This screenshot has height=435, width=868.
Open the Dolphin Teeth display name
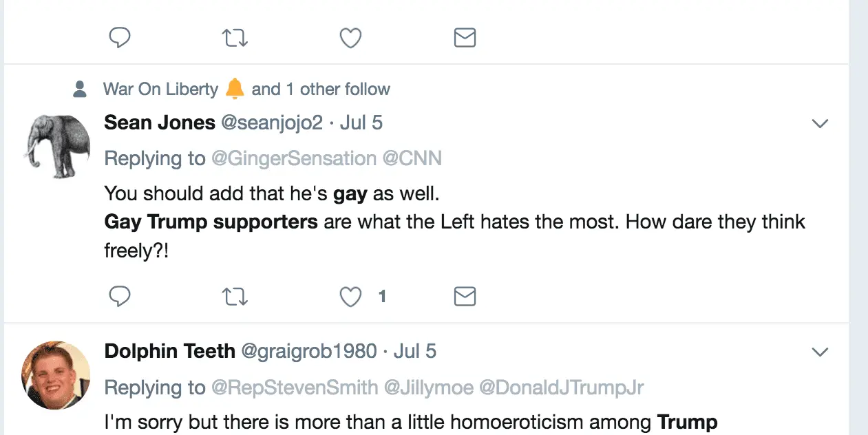coord(169,352)
